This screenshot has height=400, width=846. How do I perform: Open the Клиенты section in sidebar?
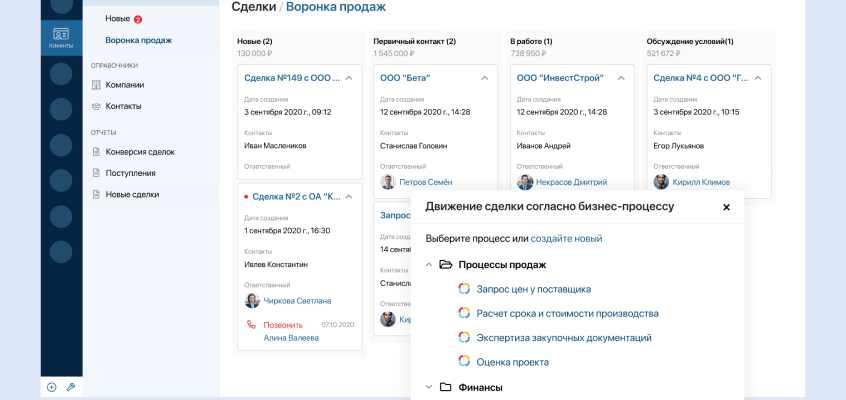[61, 37]
